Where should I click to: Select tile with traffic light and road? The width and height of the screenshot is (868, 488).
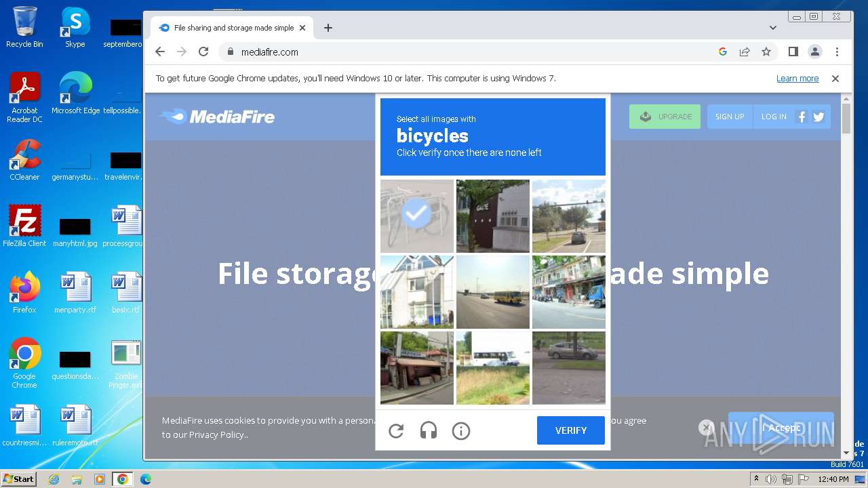[x=569, y=216]
